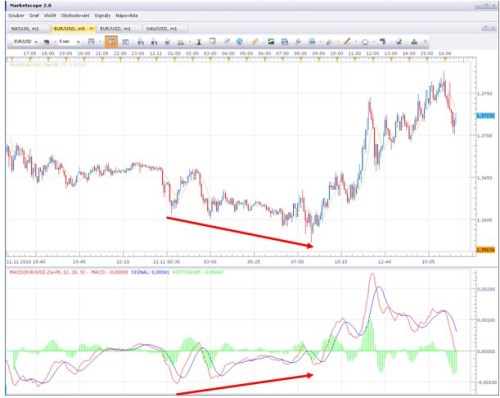The image size is (500, 398).
Task: Click the SIGNAL value in MACD legend
Action: click(150, 272)
